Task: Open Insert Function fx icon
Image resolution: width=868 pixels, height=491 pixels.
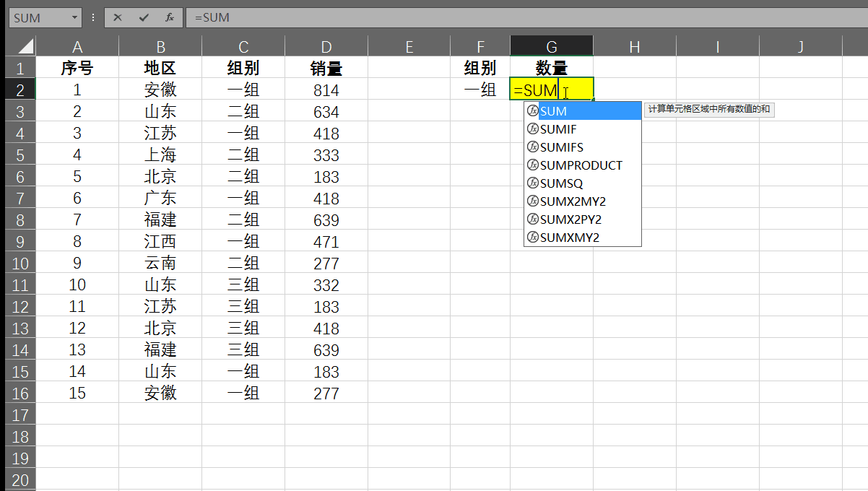Action: tap(168, 17)
